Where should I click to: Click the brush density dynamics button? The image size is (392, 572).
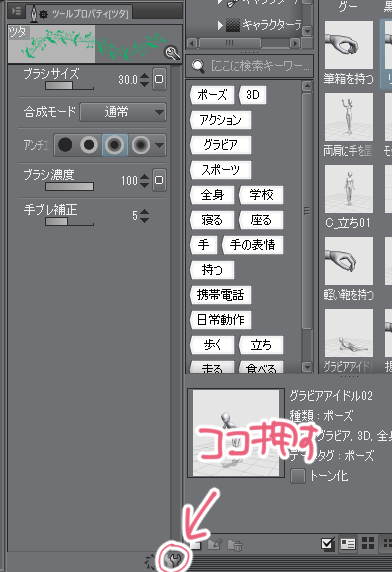(159, 180)
